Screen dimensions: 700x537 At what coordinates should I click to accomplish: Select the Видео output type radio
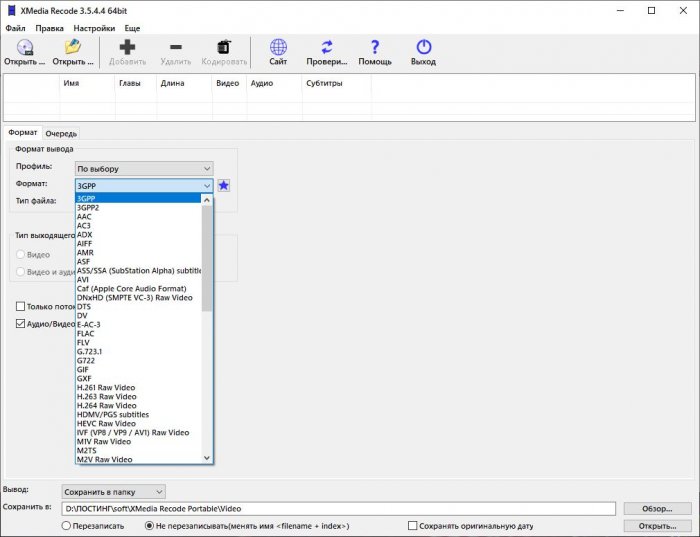tap(20, 254)
